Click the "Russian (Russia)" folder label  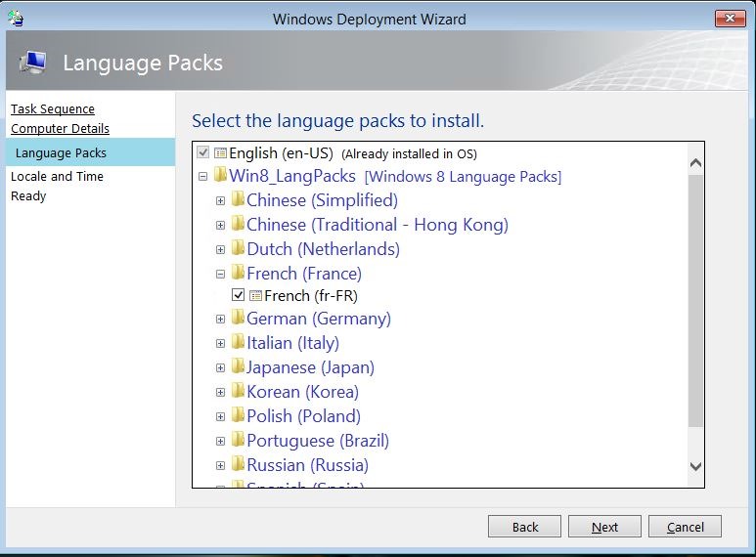point(308,465)
